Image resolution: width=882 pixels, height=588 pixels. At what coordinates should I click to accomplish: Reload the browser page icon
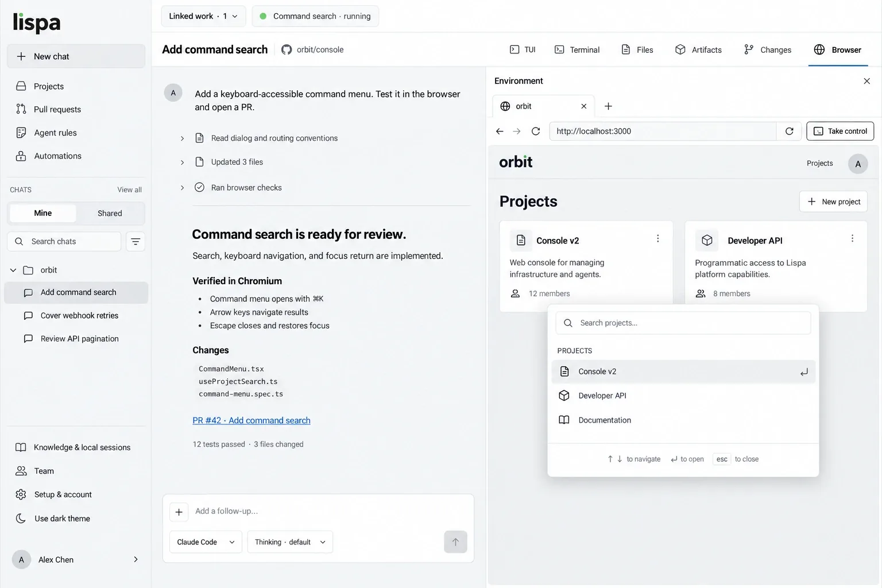(536, 131)
